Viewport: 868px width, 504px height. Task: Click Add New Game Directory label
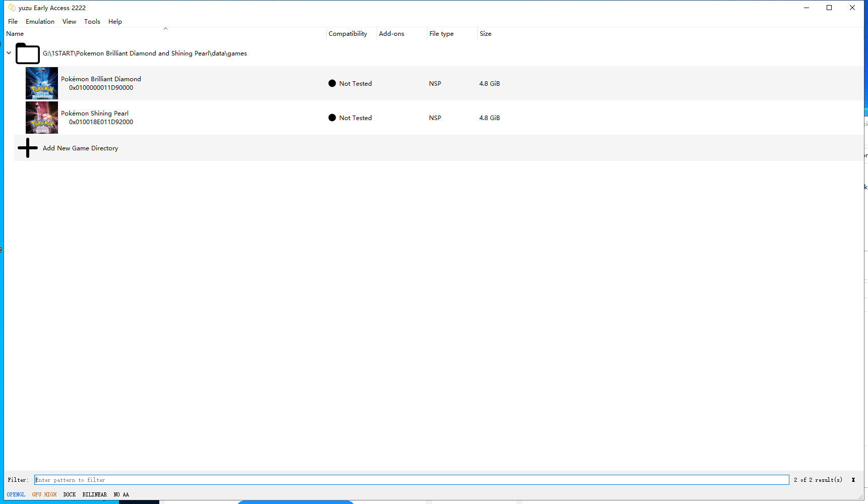(x=80, y=148)
